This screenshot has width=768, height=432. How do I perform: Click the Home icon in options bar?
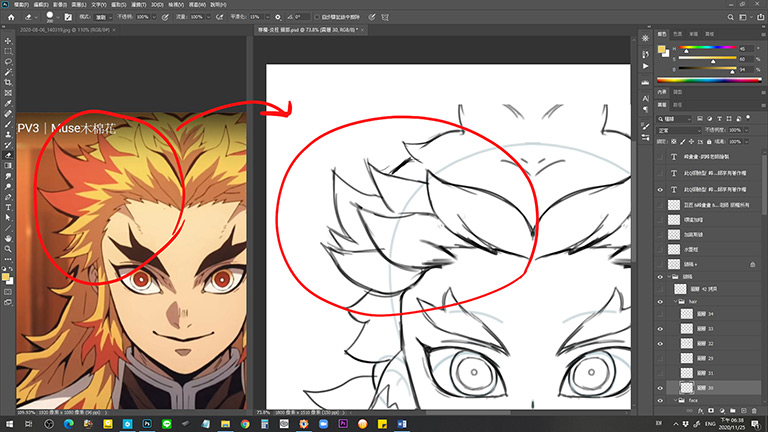(11, 17)
